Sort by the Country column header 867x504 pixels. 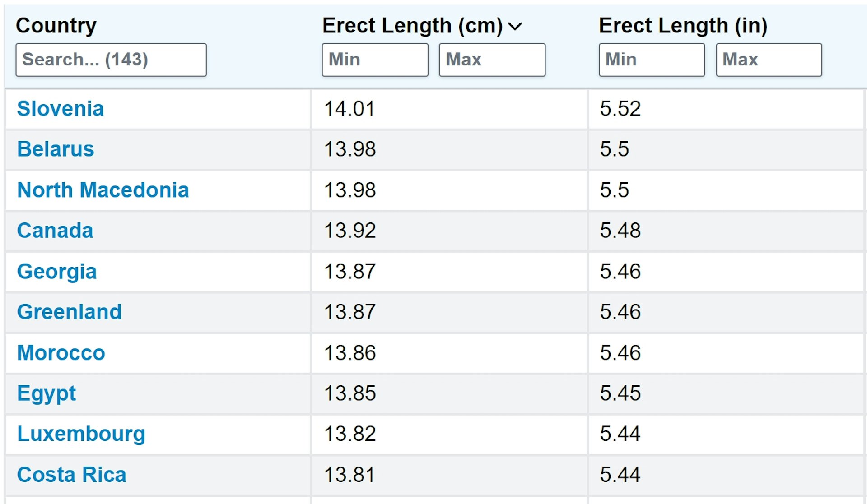click(56, 26)
